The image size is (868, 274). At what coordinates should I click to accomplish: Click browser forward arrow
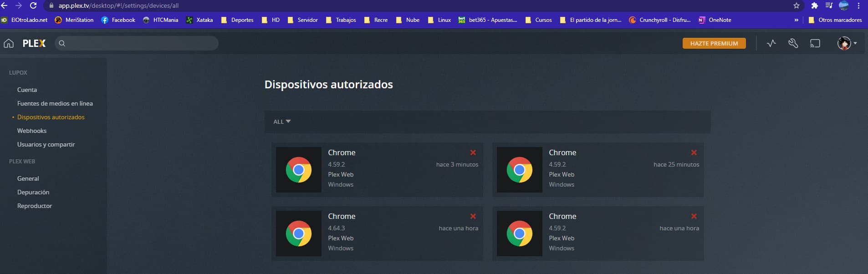[19, 5]
